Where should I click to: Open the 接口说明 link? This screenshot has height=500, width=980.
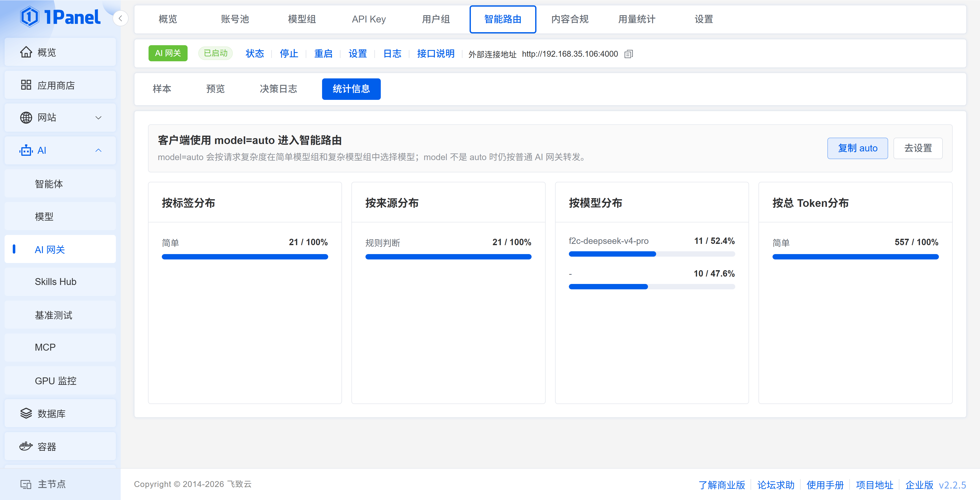[436, 54]
